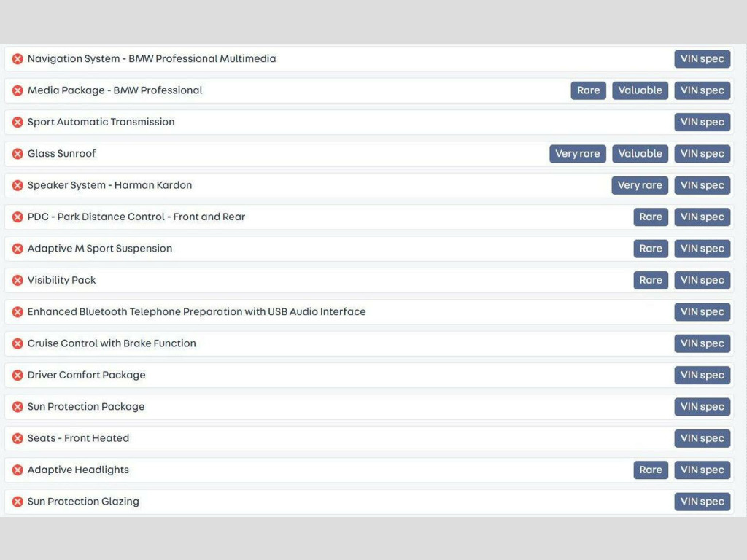Viewport: 747px width, 560px height.
Task: Click Rare badge on Adaptive M Sport Suspension
Action: [x=651, y=249]
